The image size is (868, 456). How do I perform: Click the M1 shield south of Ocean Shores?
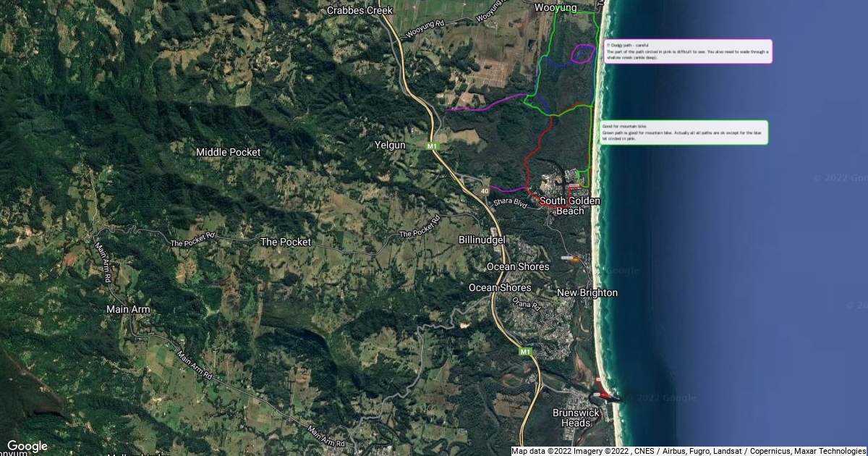[526, 352]
